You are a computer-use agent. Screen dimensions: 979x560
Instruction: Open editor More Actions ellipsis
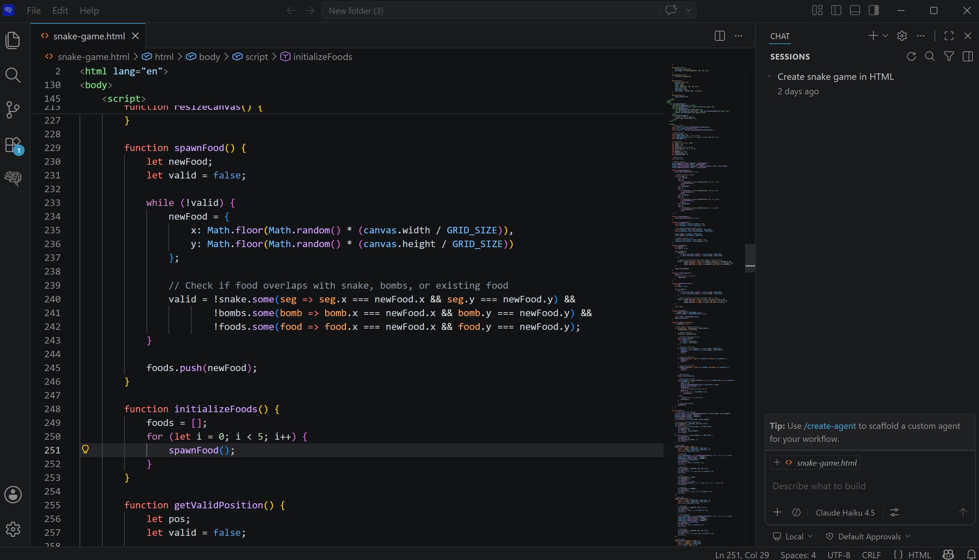(x=739, y=36)
